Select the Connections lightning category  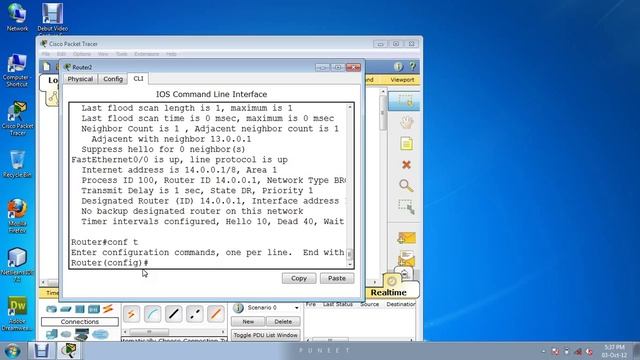(108, 309)
